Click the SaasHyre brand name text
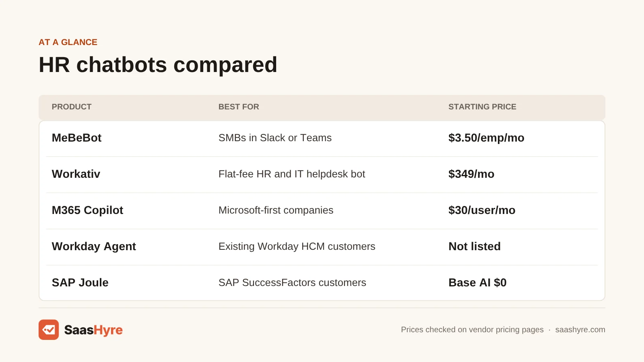This screenshot has width=644, height=362. coord(93,330)
